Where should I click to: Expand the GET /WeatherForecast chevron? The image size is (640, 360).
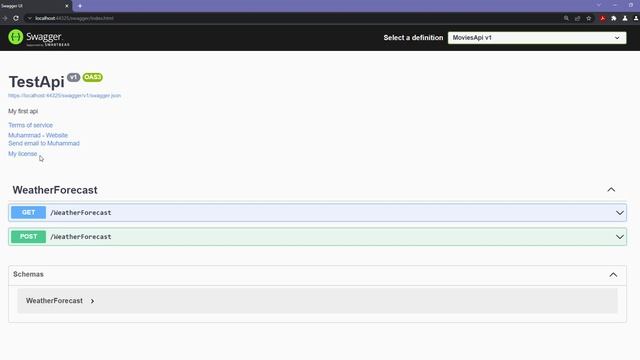coord(620,213)
